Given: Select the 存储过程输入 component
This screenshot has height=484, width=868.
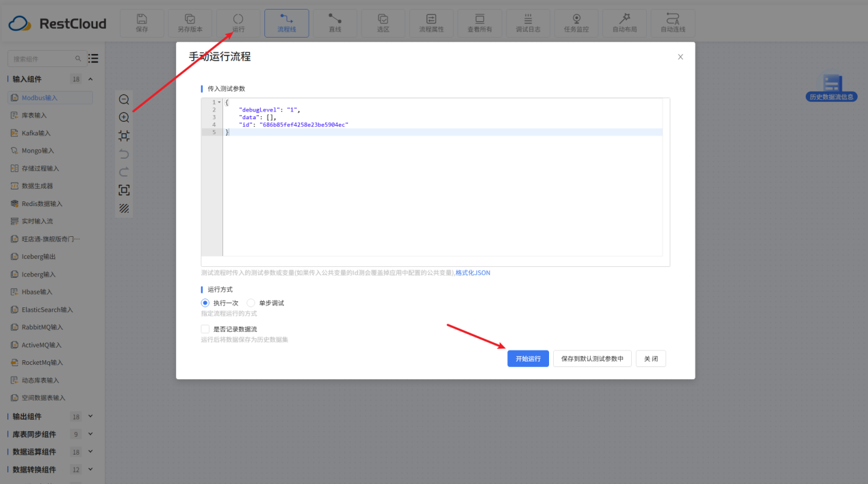Looking at the screenshot, I should pyautogui.click(x=50, y=168).
